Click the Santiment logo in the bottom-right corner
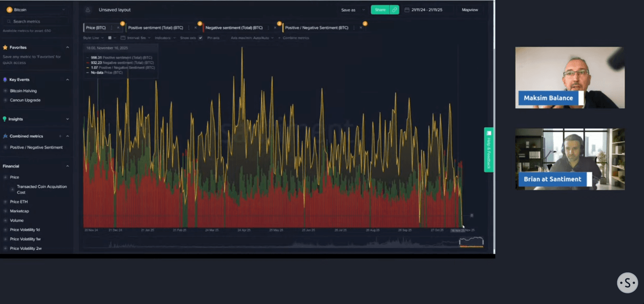644x304 pixels. click(x=627, y=283)
